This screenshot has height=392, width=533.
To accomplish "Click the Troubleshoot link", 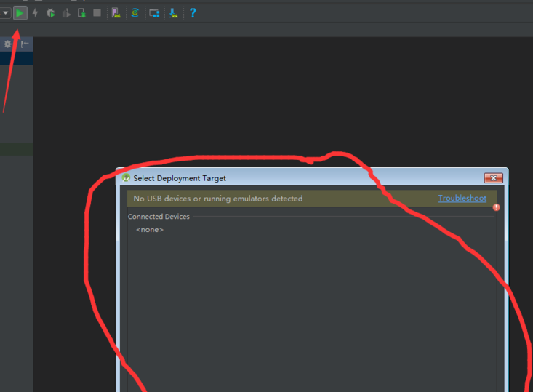I will point(462,199).
